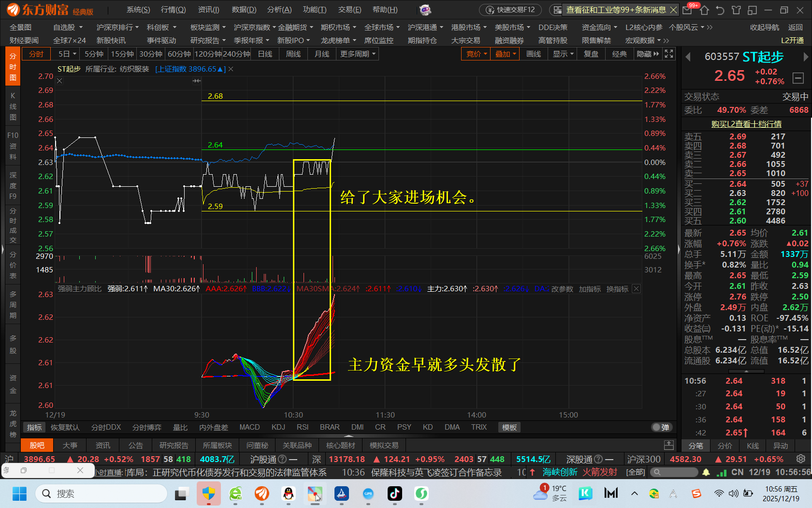Viewport: 812px width, 508px height.
Task: Toggle the 快速交易F12 quick trade button
Action: click(511, 10)
